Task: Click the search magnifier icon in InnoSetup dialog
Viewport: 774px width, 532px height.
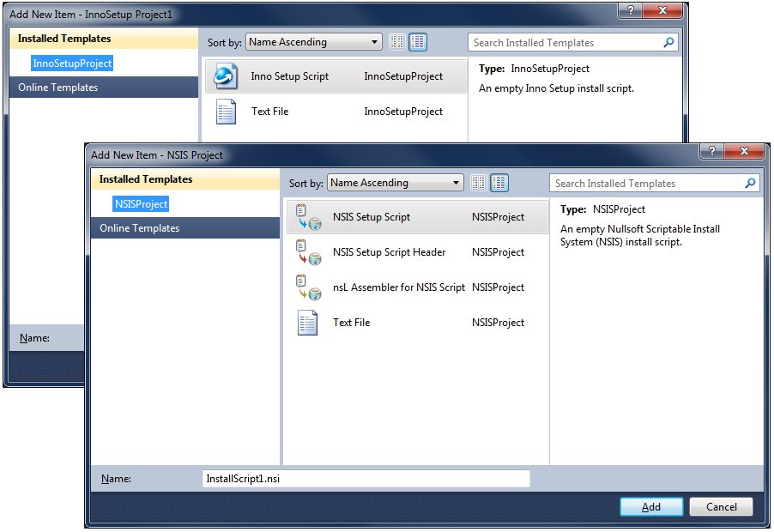Action: (668, 42)
